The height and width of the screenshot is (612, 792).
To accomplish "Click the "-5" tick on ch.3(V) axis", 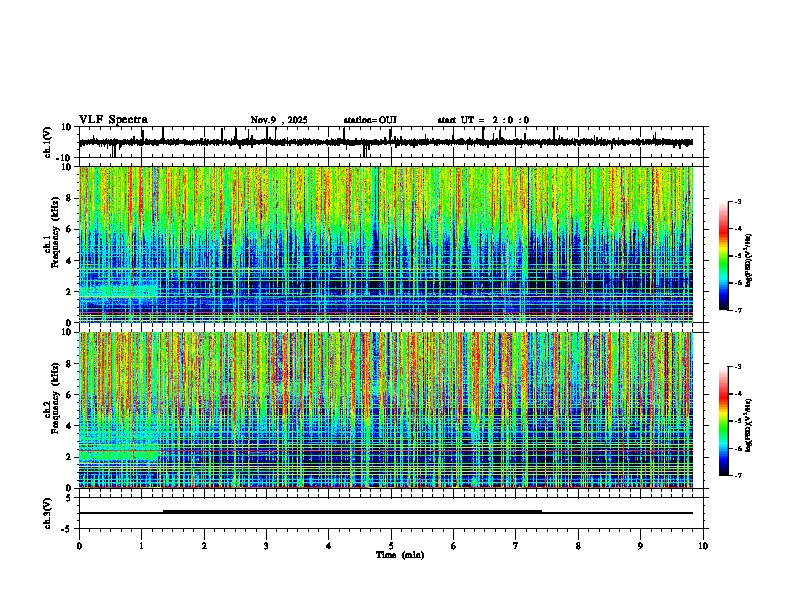I will (67, 529).
